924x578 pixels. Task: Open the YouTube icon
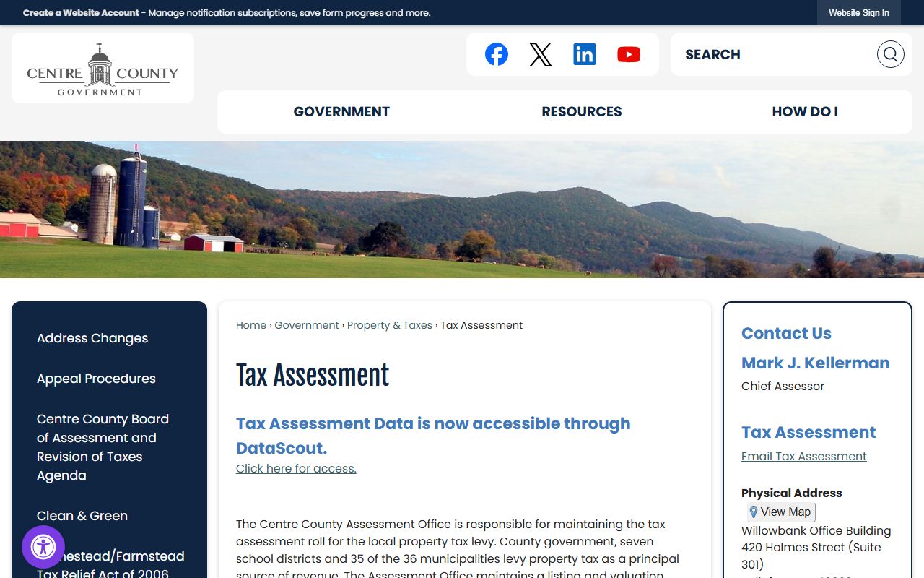pyautogui.click(x=629, y=54)
